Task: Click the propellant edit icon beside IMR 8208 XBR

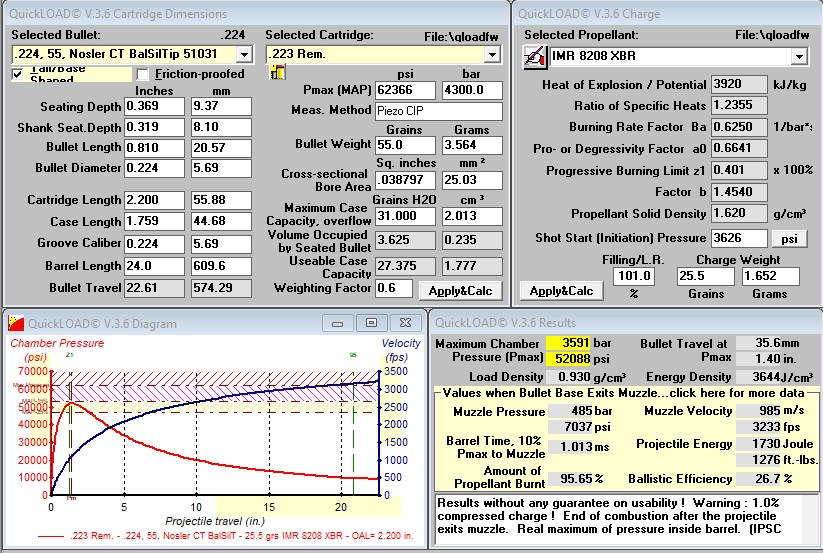Action: (x=534, y=56)
